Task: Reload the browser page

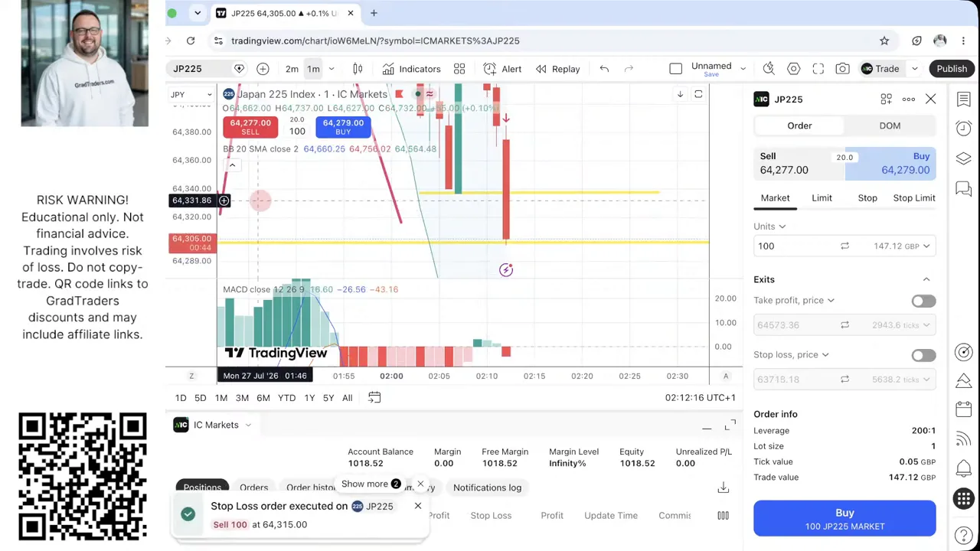Action: 191,41
